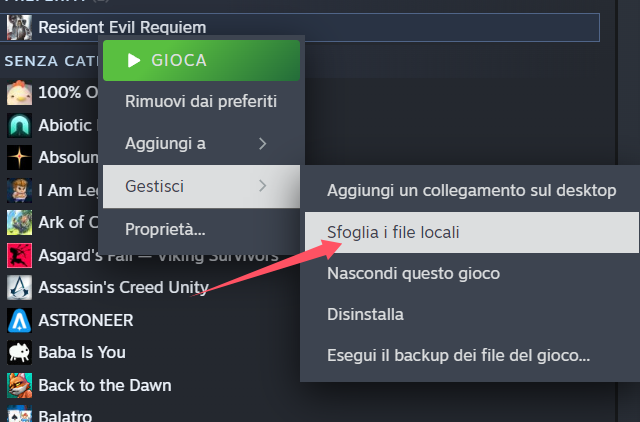640x422 pixels.
Task: Select the Back to the Dawn fox icon
Action: point(19,385)
